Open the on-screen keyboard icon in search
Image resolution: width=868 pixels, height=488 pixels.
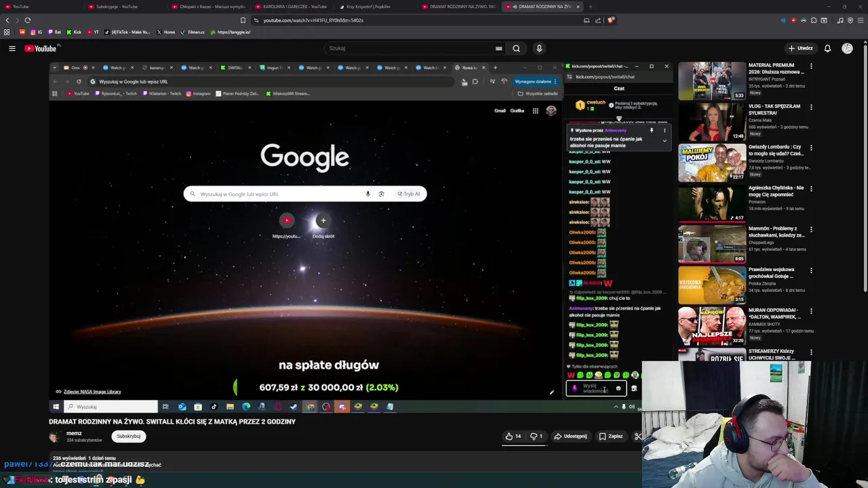[x=498, y=48]
